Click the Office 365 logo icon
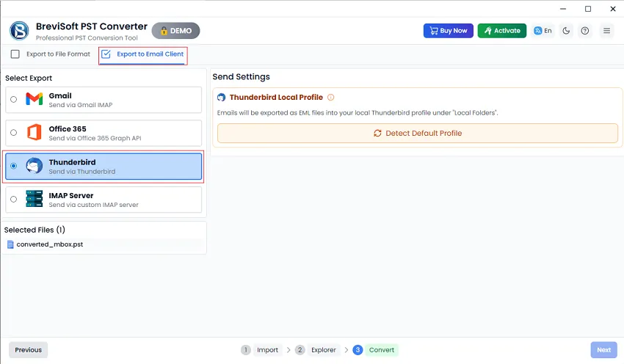624x364 pixels. pos(35,132)
